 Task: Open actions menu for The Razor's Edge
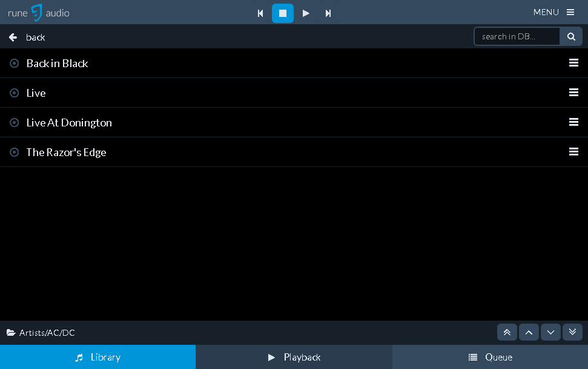(x=573, y=152)
